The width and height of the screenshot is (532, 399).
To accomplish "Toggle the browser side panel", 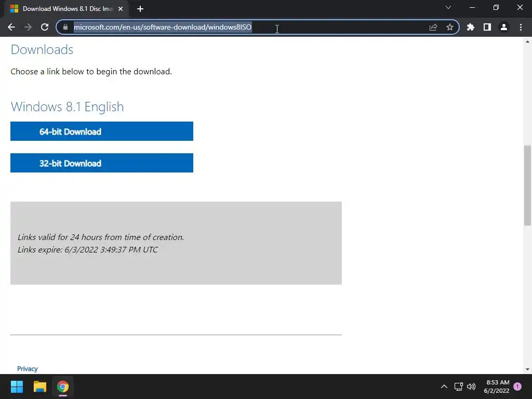I will [x=487, y=27].
